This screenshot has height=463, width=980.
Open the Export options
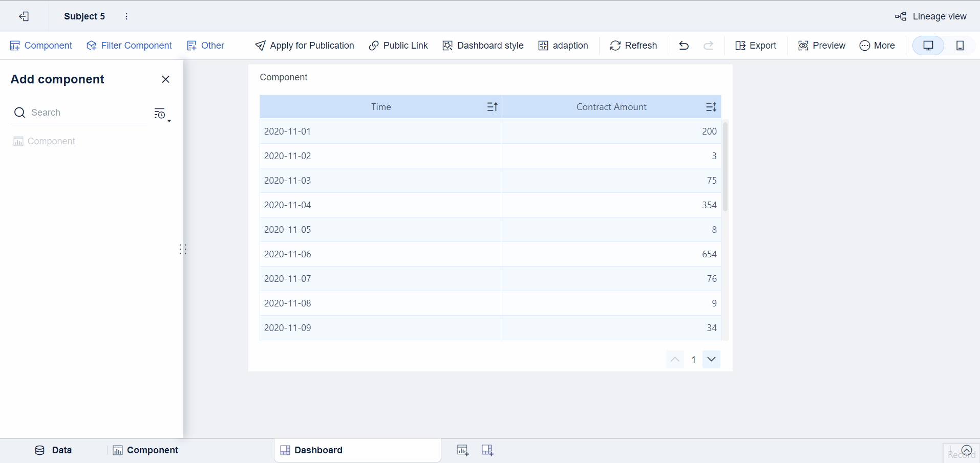pos(755,46)
